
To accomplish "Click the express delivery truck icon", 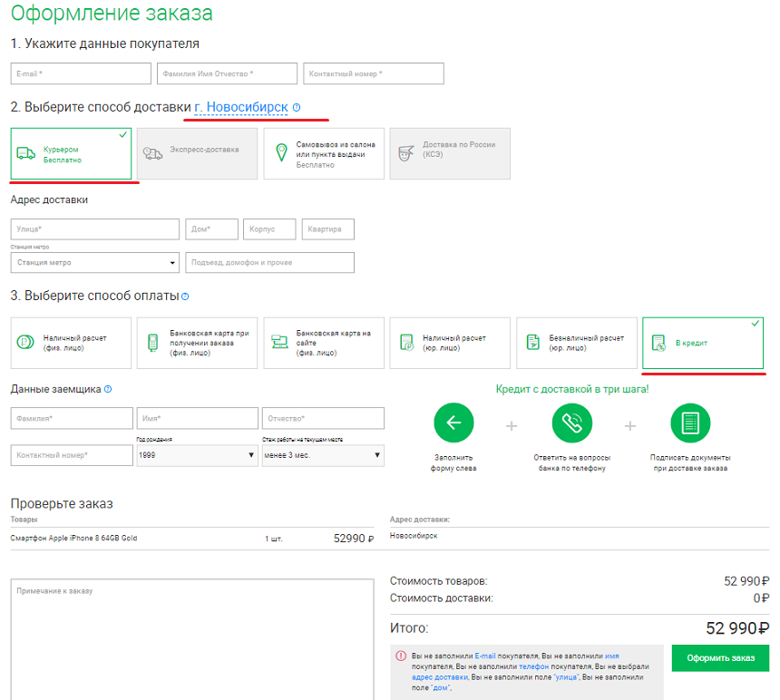I will (152, 154).
